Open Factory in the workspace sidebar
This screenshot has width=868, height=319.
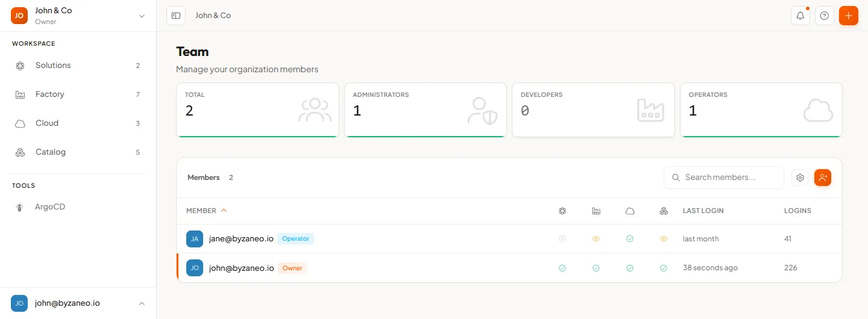point(78,94)
